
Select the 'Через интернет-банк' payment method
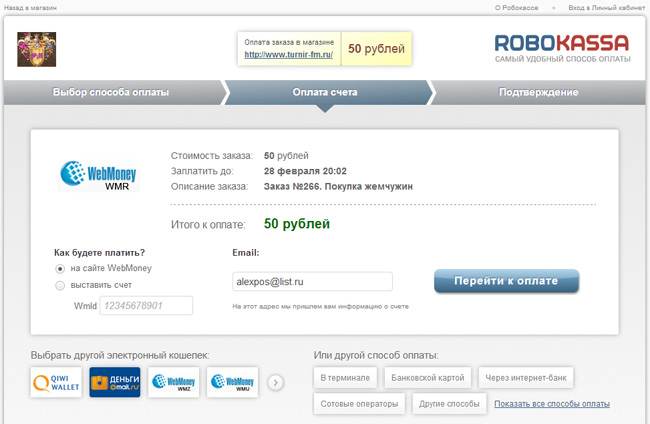coord(526,378)
